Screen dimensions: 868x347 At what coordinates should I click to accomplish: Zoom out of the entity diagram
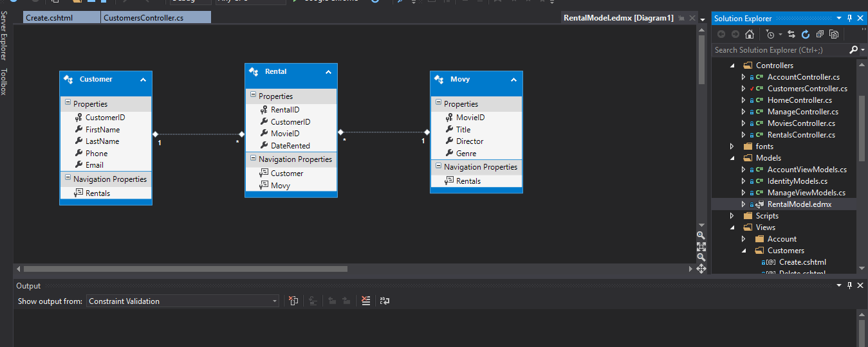click(701, 256)
